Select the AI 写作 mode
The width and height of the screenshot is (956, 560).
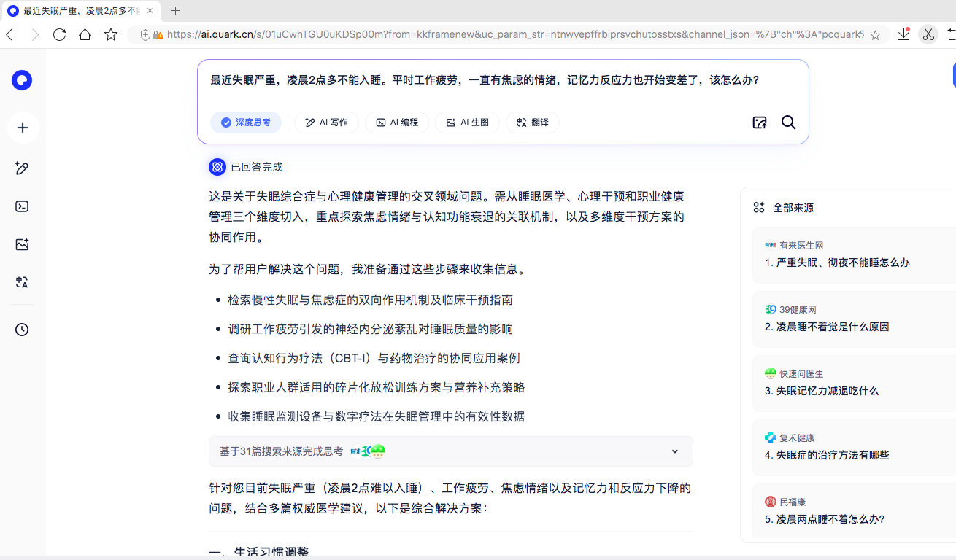point(326,122)
